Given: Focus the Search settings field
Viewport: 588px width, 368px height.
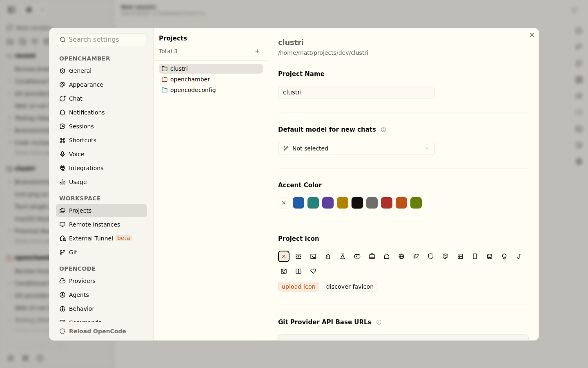Looking at the screenshot, I should [x=101, y=40].
